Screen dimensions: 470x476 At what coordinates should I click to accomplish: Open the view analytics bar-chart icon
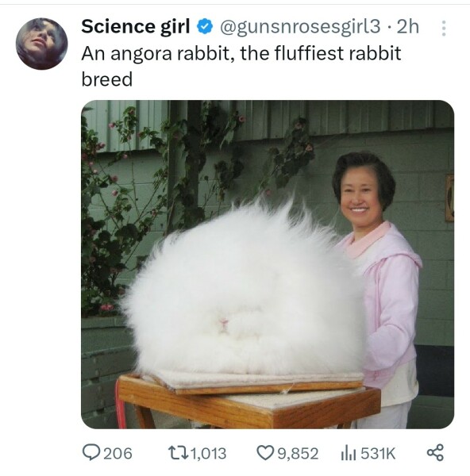click(x=349, y=453)
